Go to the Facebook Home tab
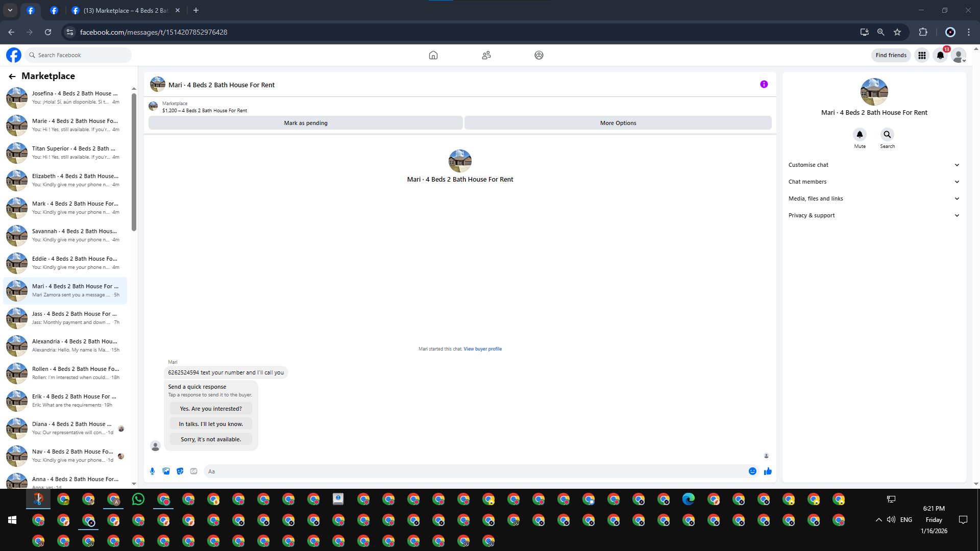 coord(433,55)
